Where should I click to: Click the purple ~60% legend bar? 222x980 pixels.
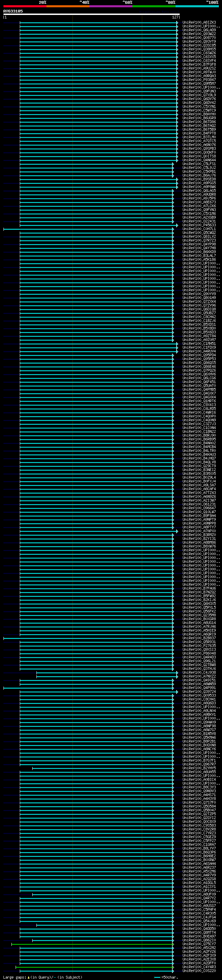(x=111, y=6)
